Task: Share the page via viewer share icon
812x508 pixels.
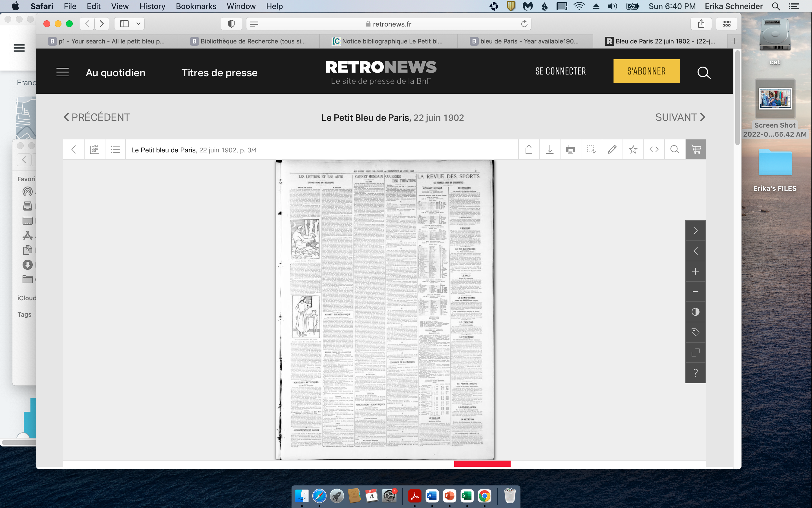Action: [529, 150]
